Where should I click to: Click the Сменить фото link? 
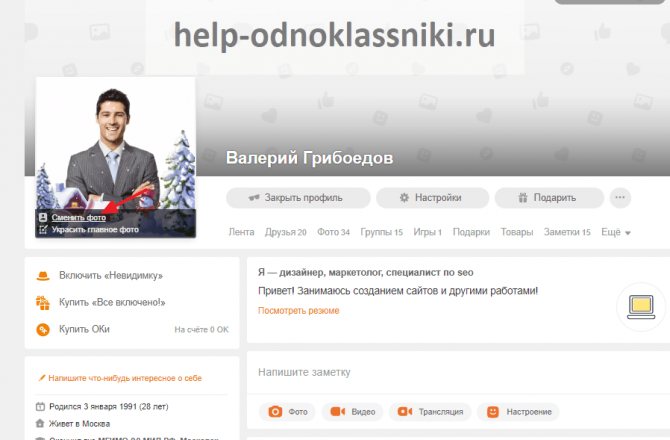pos(79,217)
